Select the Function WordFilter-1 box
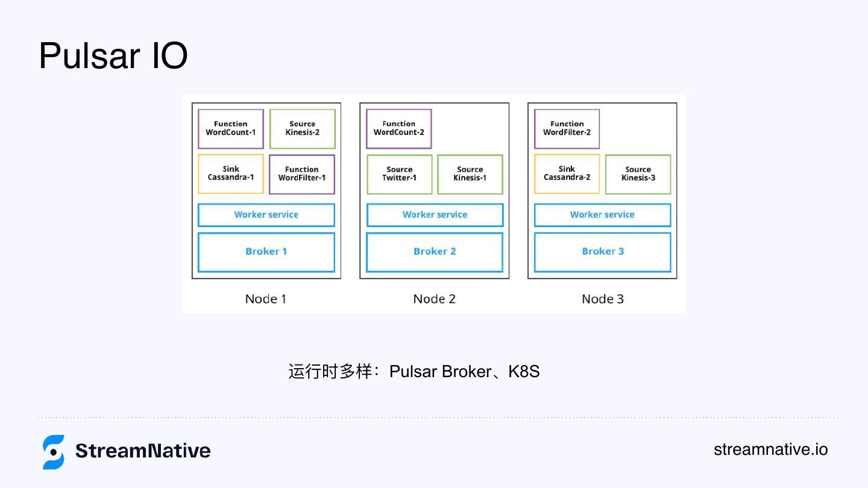The width and height of the screenshot is (868, 488). (x=302, y=174)
